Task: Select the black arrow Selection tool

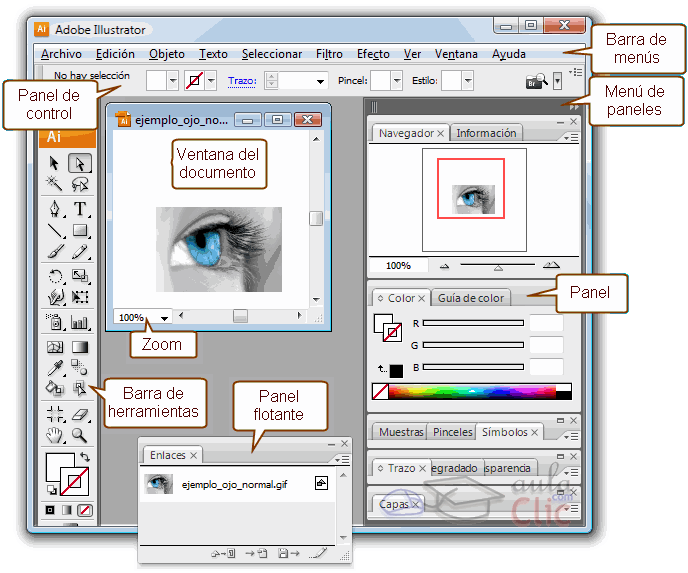Action: (54, 163)
